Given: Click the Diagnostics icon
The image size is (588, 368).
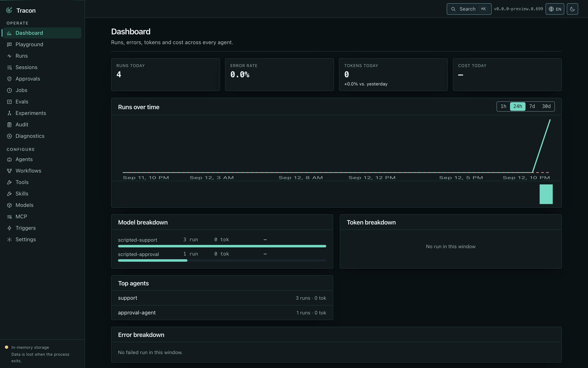Looking at the screenshot, I should 9,136.
